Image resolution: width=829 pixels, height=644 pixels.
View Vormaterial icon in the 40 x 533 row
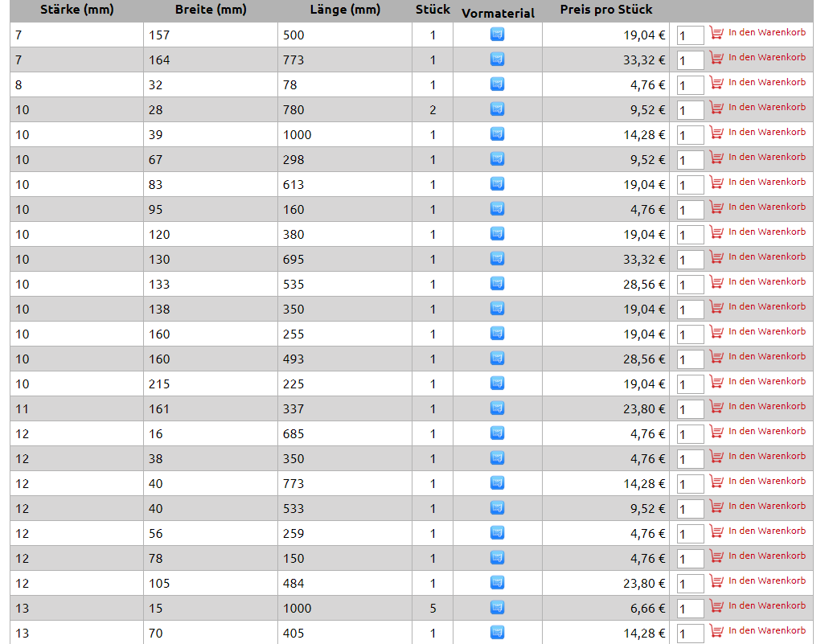point(497,507)
